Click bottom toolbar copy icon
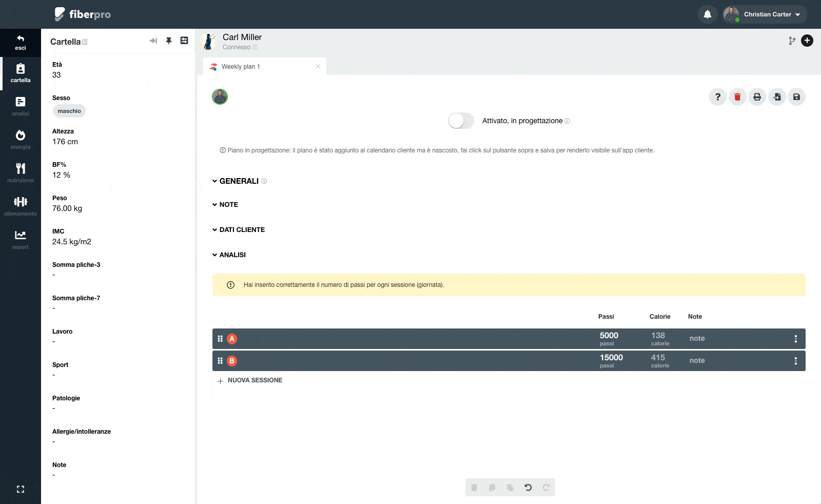The image size is (821, 504). (x=492, y=488)
